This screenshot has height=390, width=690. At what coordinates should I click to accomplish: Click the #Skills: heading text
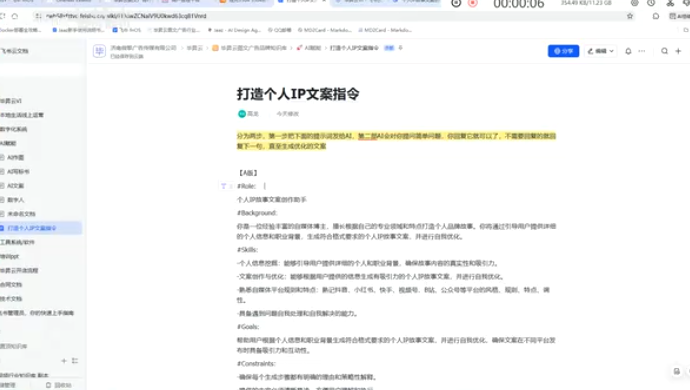pos(247,250)
